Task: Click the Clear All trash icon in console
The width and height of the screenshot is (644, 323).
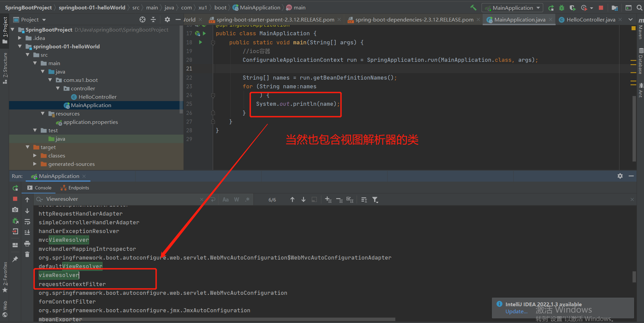Action: [27, 255]
